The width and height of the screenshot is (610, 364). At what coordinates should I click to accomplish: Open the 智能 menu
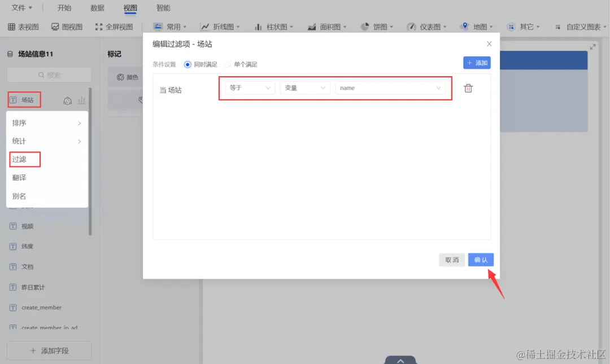click(x=163, y=8)
